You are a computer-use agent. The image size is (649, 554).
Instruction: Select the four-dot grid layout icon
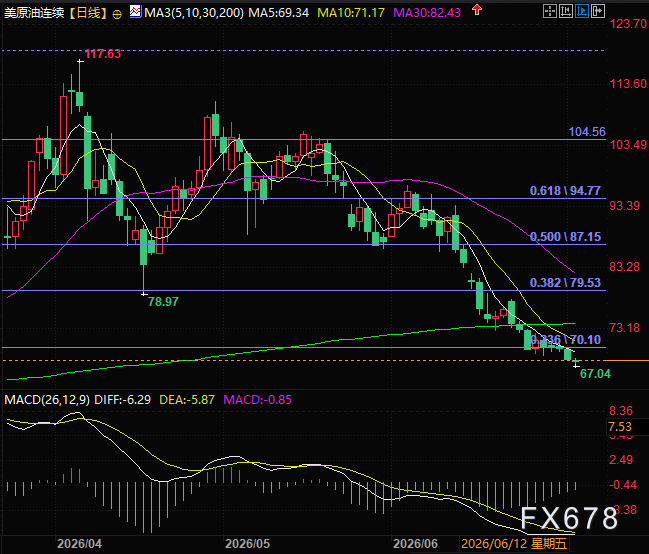(550, 11)
